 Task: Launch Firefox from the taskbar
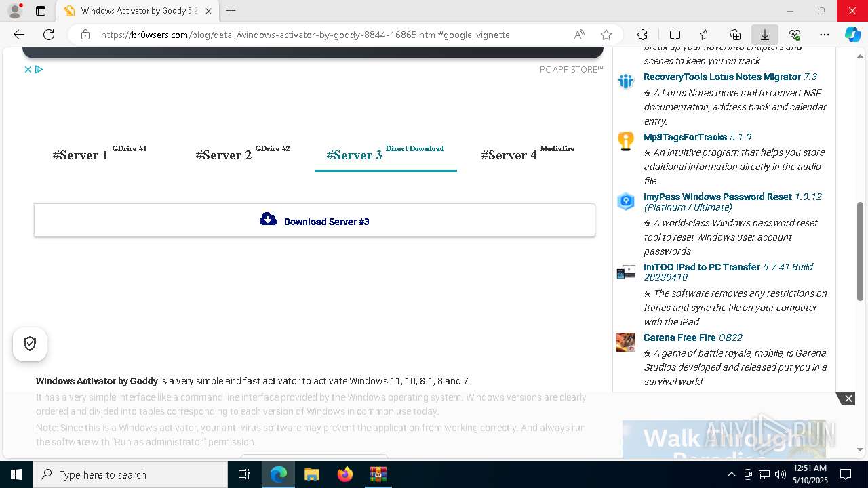(344, 474)
